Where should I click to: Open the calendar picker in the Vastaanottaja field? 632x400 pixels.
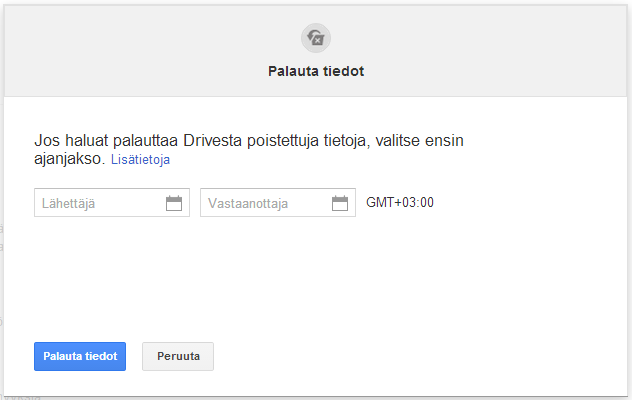(x=340, y=203)
